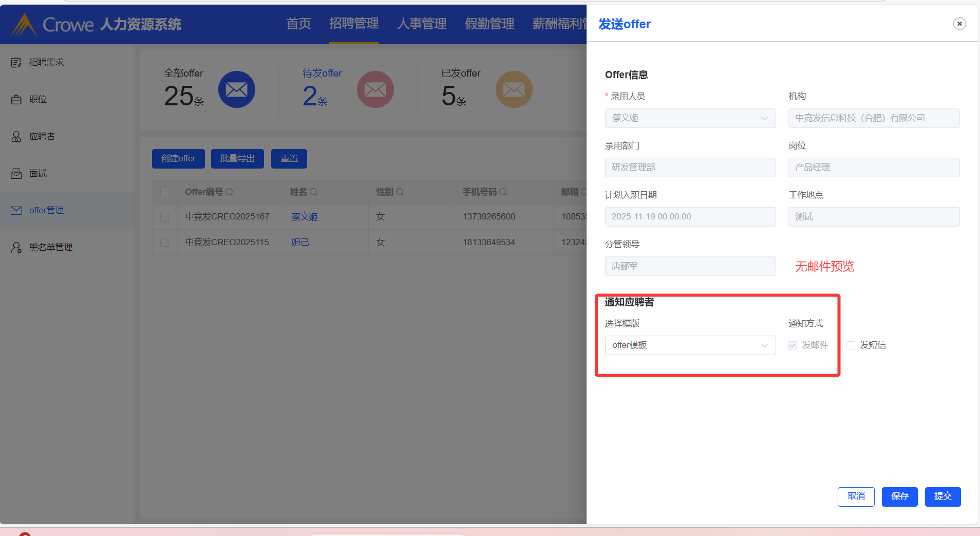The image size is (980, 536).
Task: Click the 批量导出 button
Action: point(237,159)
